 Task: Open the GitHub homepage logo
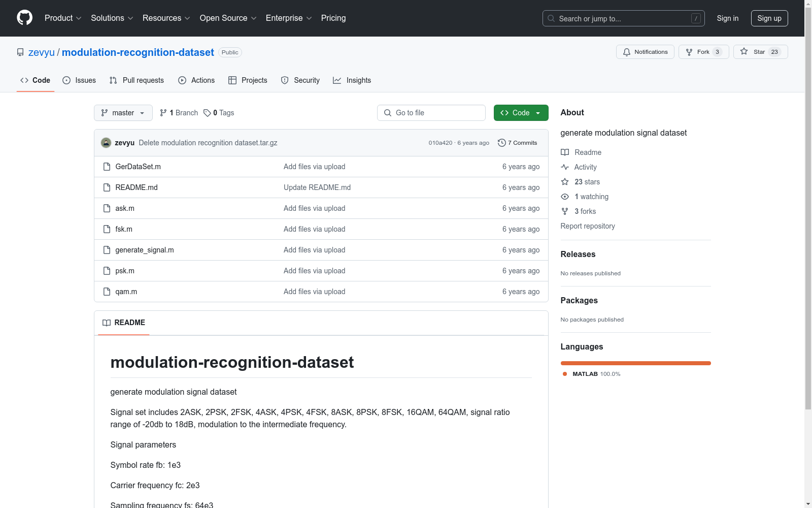tap(24, 18)
